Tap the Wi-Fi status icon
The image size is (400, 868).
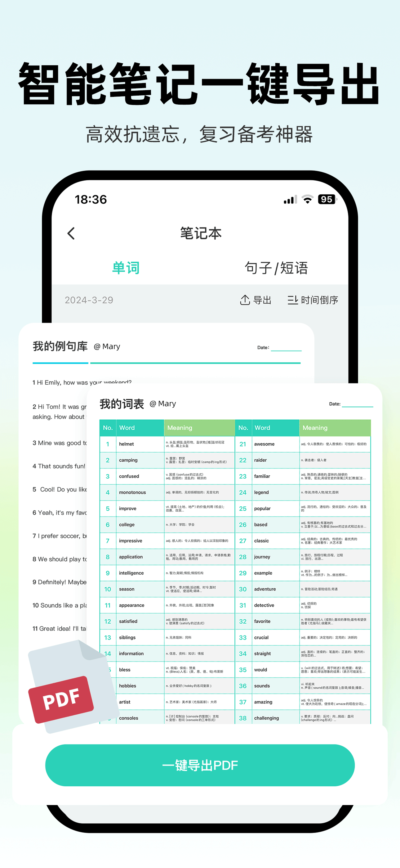tap(307, 199)
